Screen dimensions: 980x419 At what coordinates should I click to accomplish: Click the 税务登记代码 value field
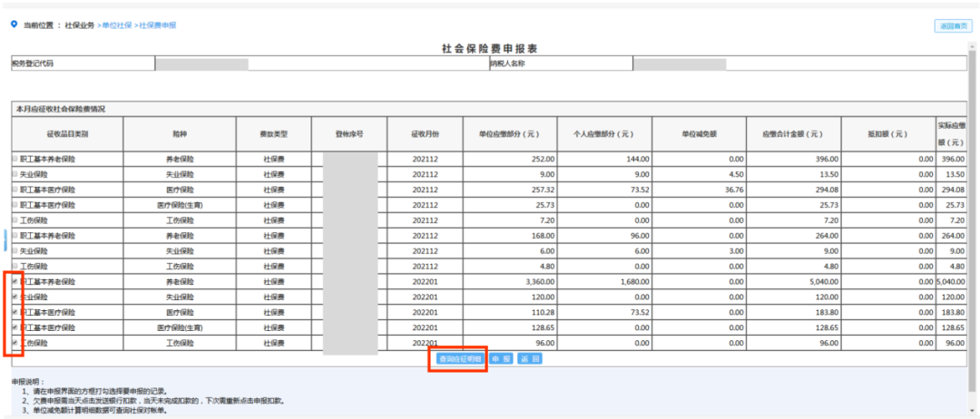point(322,63)
